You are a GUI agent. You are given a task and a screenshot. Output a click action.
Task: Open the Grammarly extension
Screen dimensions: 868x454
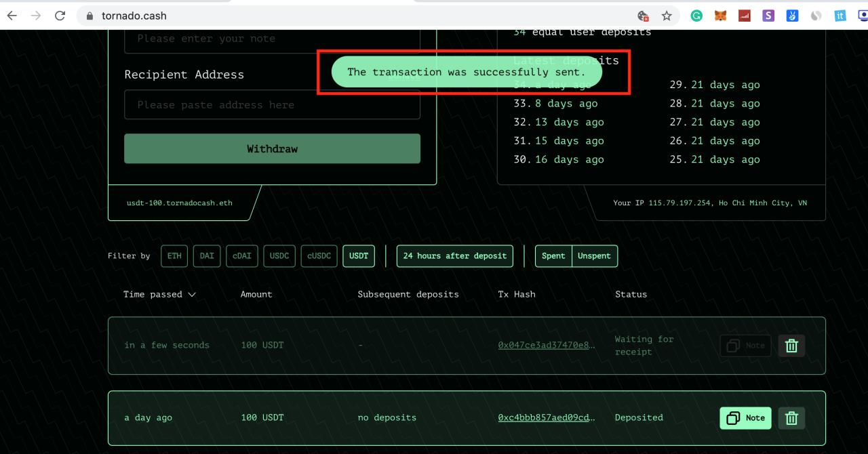696,16
